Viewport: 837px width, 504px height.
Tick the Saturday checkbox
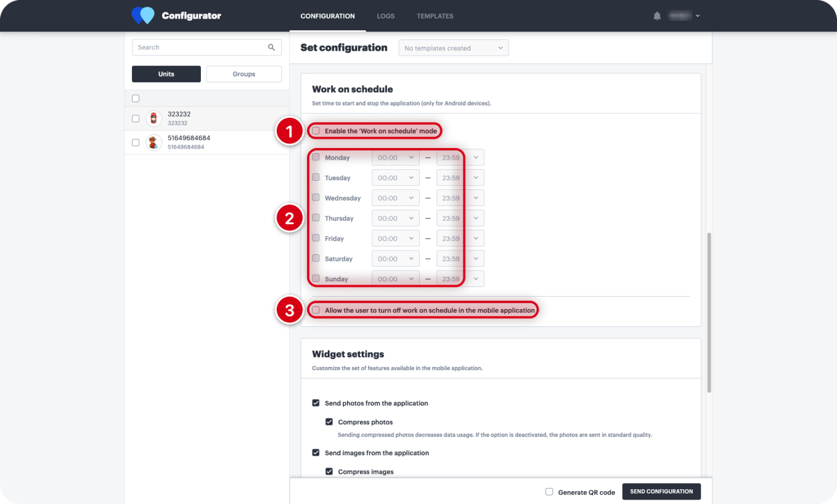pyautogui.click(x=315, y=258)
